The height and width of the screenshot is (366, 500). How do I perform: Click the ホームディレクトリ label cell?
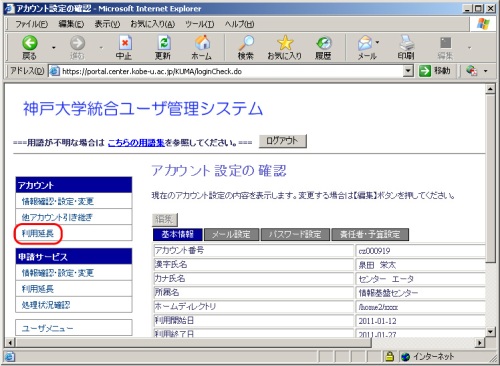(x=253, y=306)
